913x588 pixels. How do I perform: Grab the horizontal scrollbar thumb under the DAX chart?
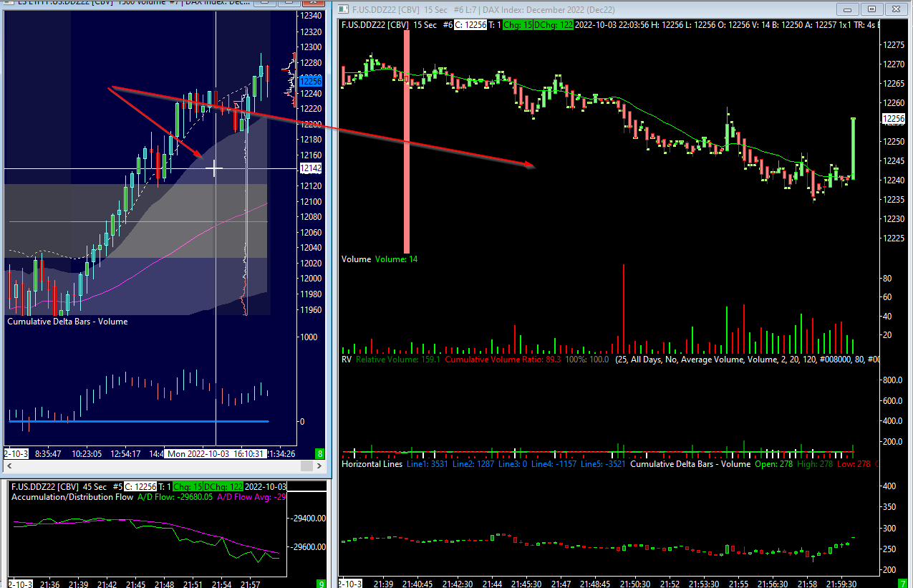306,466
